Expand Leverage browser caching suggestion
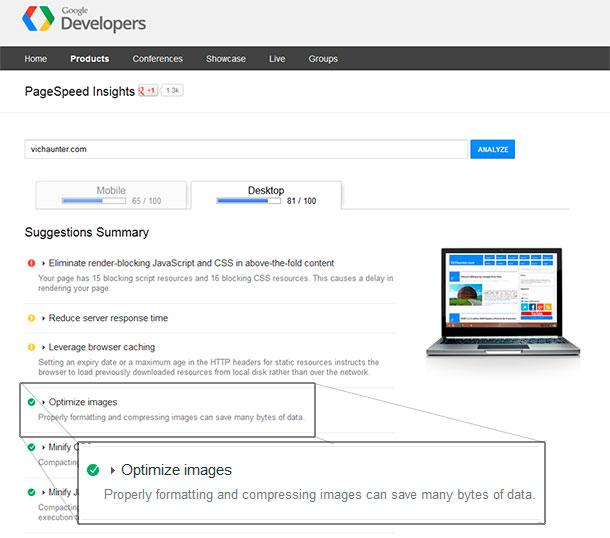 pyautogui.click(x=102, y=347)
